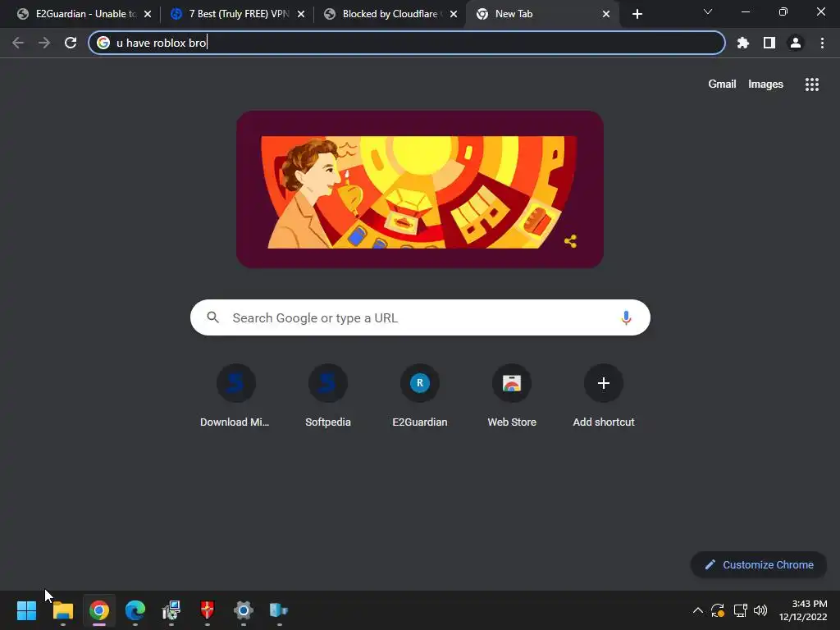Open the Download Mi... shortcut
Screen dimensions: 840x630
click(235, 396)
